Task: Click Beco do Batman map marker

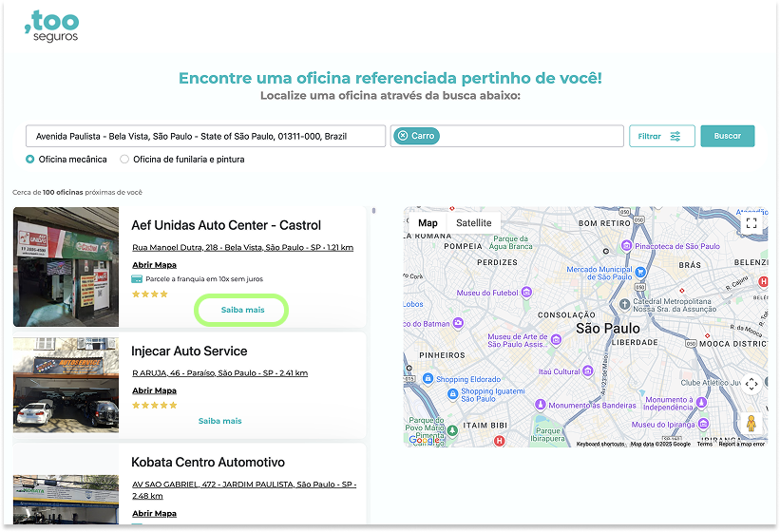Action: point(458,323)
